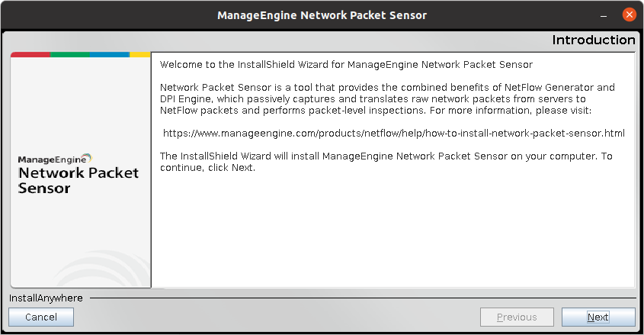Click the blue segment of the color stripe
This screenshot has height=335, width=644.
(110, 55)
